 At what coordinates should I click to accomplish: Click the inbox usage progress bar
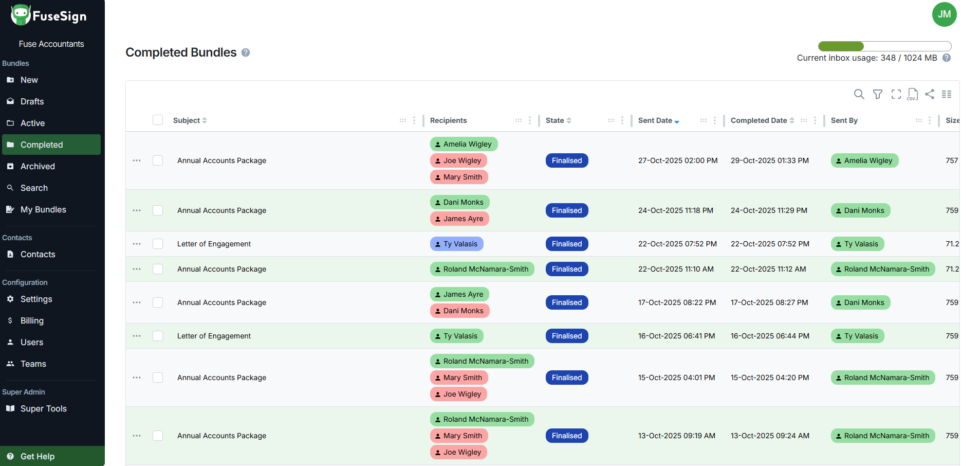(x=884, y=46)
